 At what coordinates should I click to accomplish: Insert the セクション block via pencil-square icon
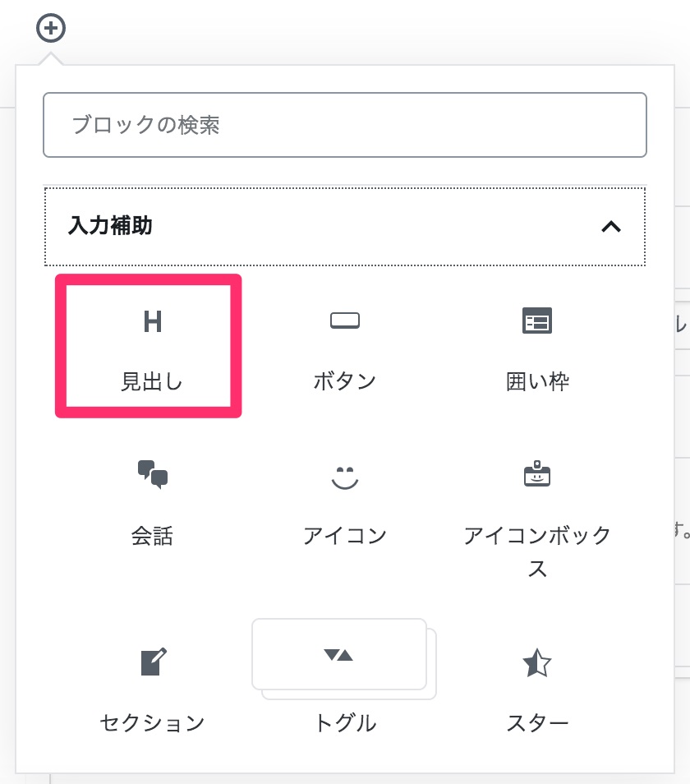pos(152,662)
